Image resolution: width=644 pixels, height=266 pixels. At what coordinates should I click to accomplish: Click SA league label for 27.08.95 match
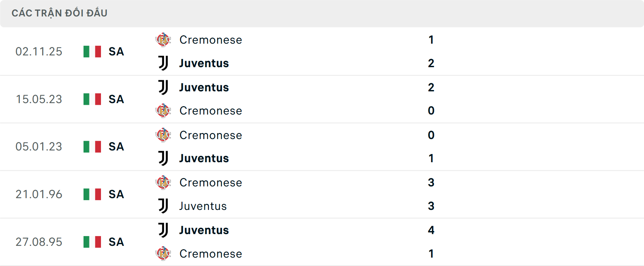tap(116, 242)
